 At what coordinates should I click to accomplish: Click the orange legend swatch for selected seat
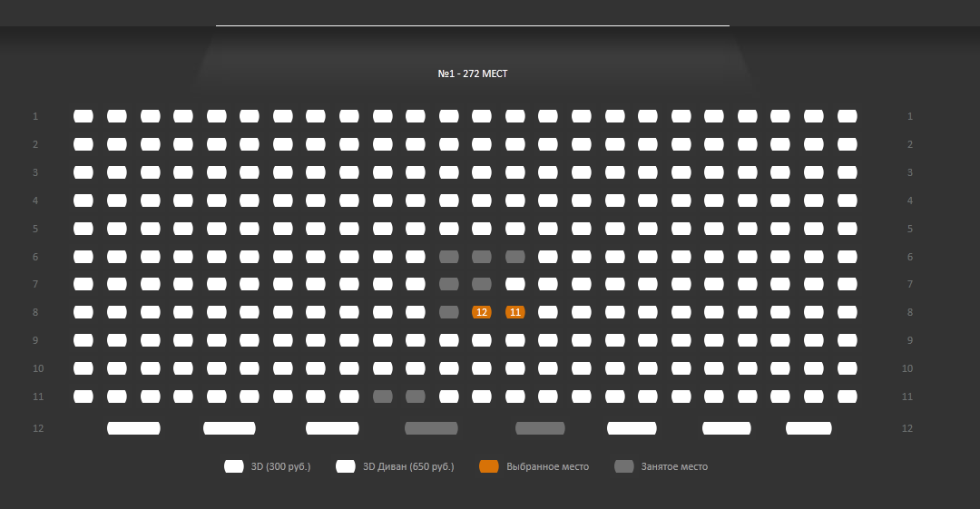489,466
